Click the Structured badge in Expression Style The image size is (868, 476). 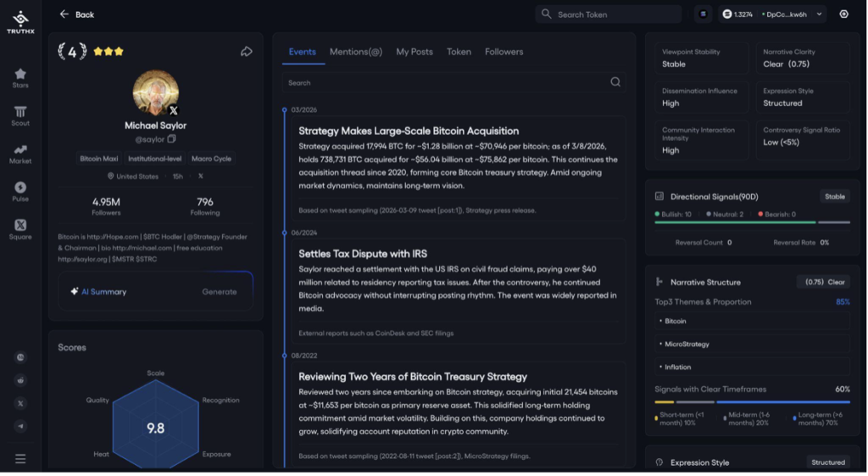pos(828,462)
